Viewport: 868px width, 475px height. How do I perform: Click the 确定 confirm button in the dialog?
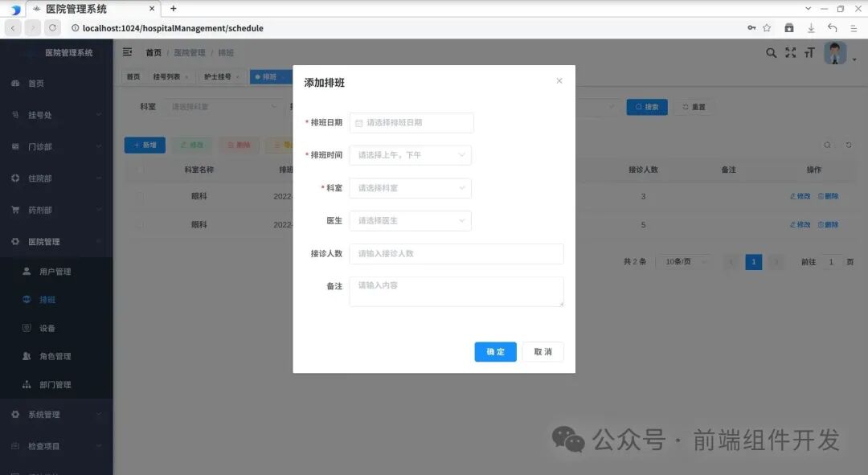point(495,351)
